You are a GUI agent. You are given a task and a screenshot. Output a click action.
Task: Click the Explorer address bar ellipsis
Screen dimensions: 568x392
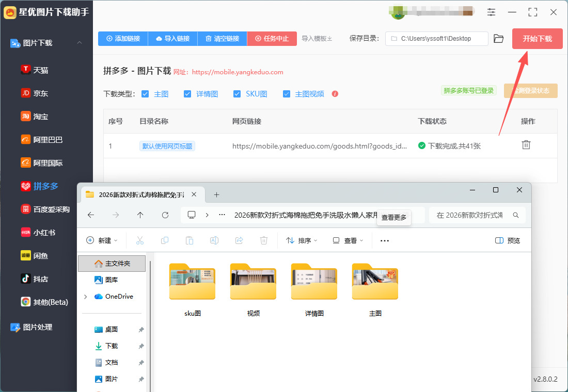click(x=222, y=215)
